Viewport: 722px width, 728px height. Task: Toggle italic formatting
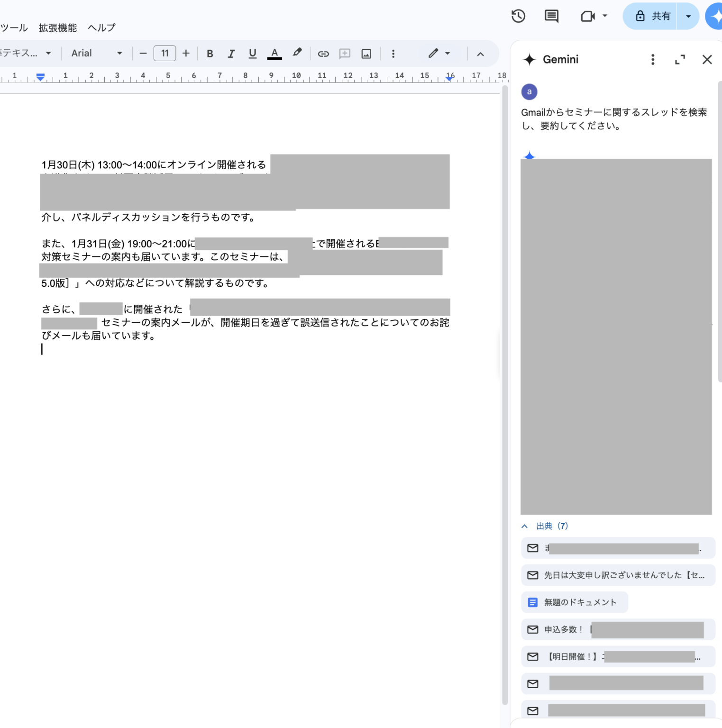(231, 53)
